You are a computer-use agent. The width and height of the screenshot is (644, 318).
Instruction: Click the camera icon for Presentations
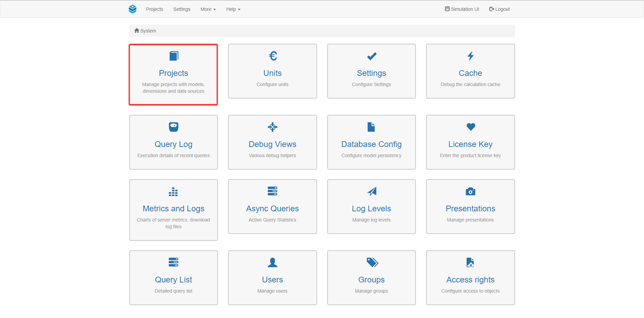click(x=470, y=191)
